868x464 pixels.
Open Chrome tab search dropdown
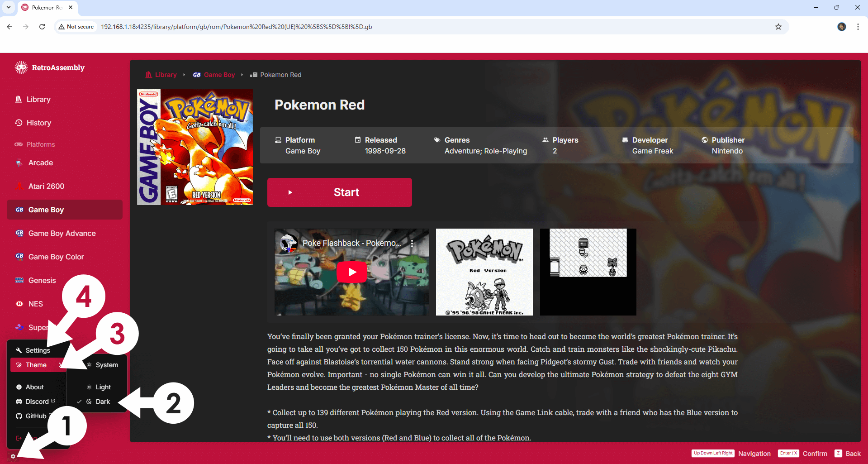pyautogui.click(x=8, y=7)
